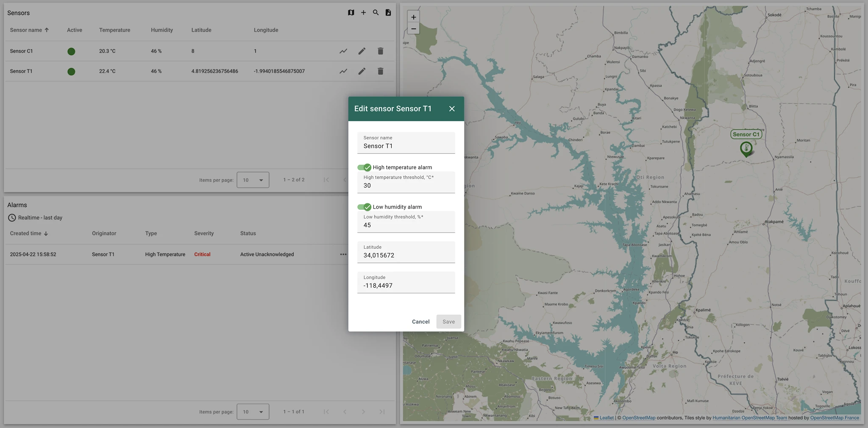Open the OpenStreetMap France link
868x428 pixels.
pos(834,418)
